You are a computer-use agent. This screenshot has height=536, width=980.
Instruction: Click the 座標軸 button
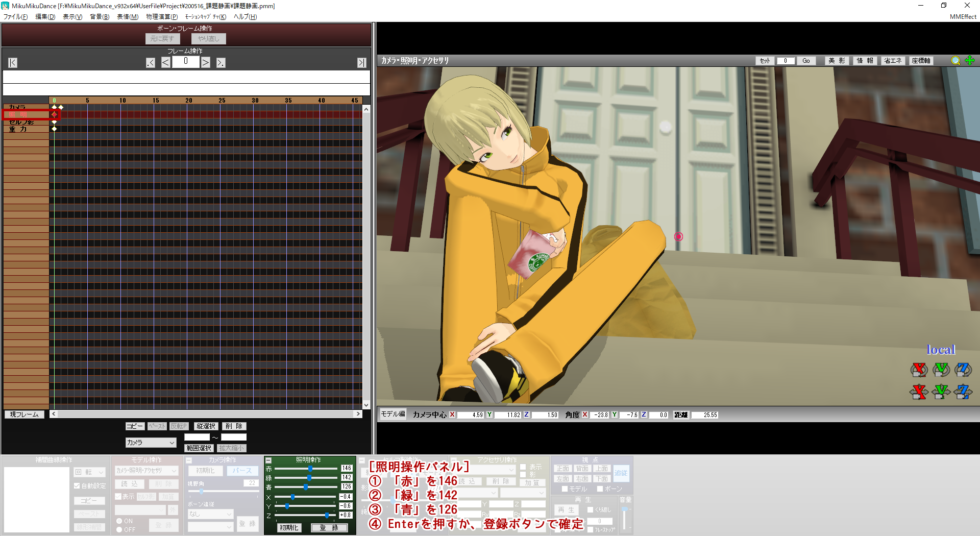(x=921, y=61)
